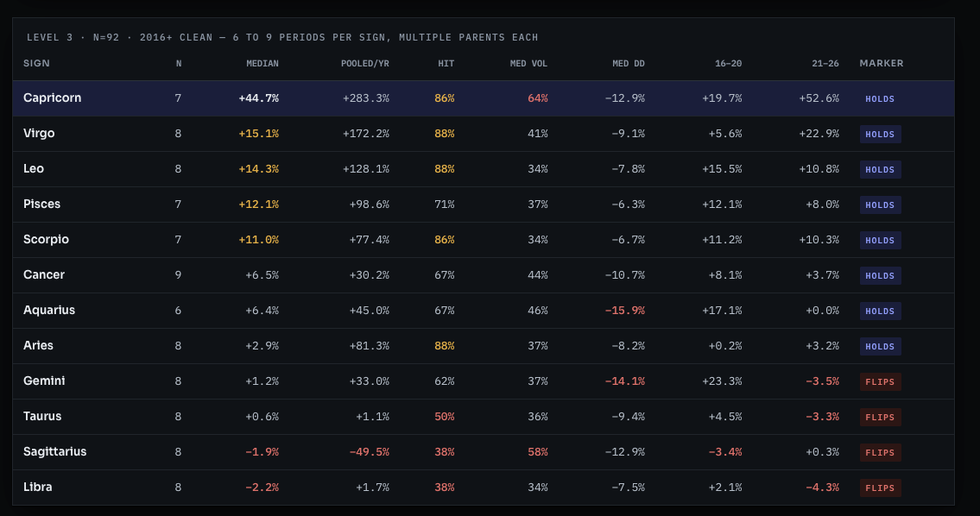Click Aquarius 16–20 value +17.1%
Screen dimensions: 980x516
(722, 311)
